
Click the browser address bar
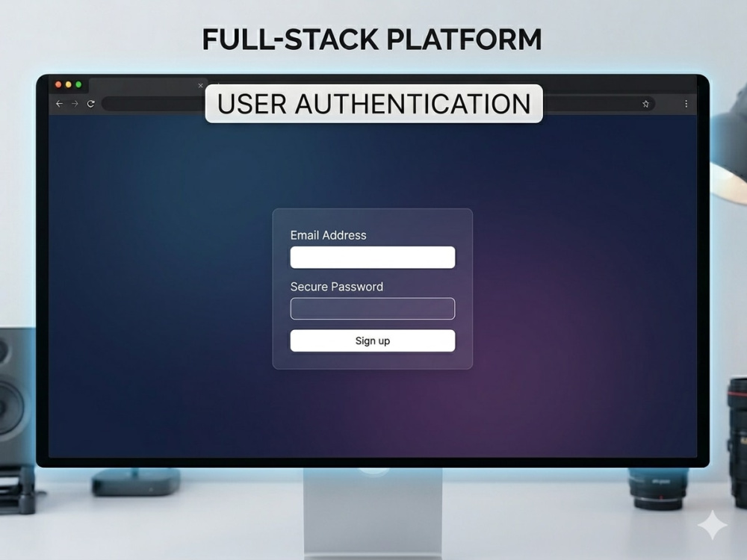tap(379, 104)
